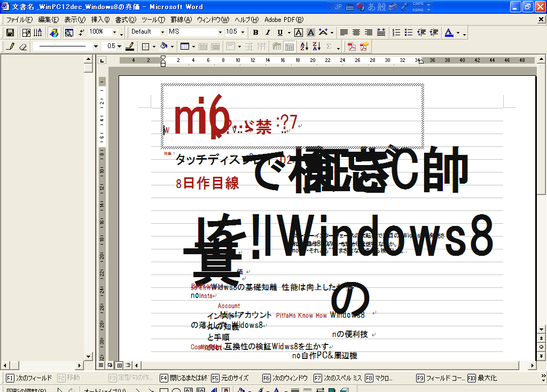Sort descending Z to A

(316, 46)
